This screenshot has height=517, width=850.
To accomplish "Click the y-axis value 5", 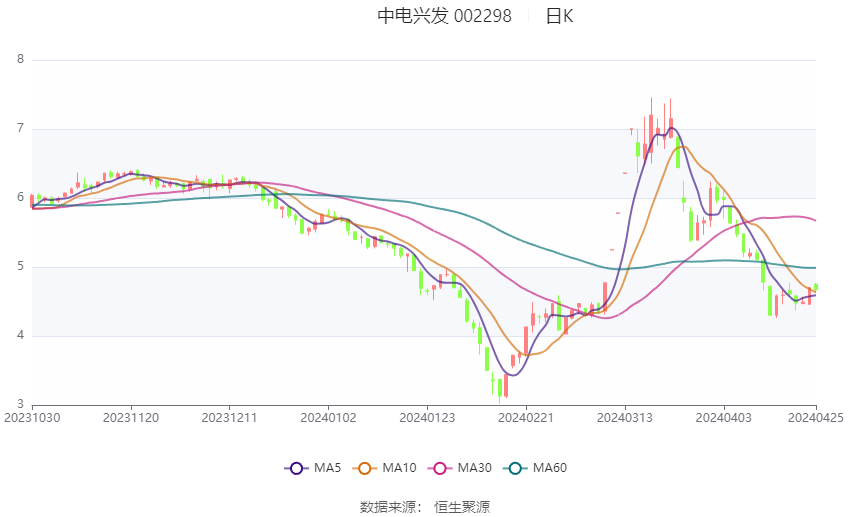I will click(x=21, y=267).
